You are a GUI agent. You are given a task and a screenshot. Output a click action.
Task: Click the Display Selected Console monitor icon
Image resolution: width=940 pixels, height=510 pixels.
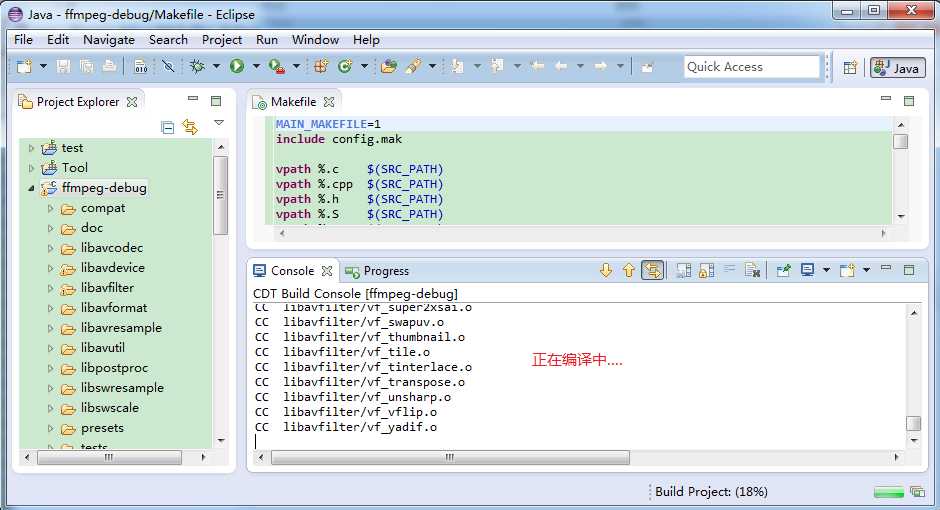coord(808,270)
